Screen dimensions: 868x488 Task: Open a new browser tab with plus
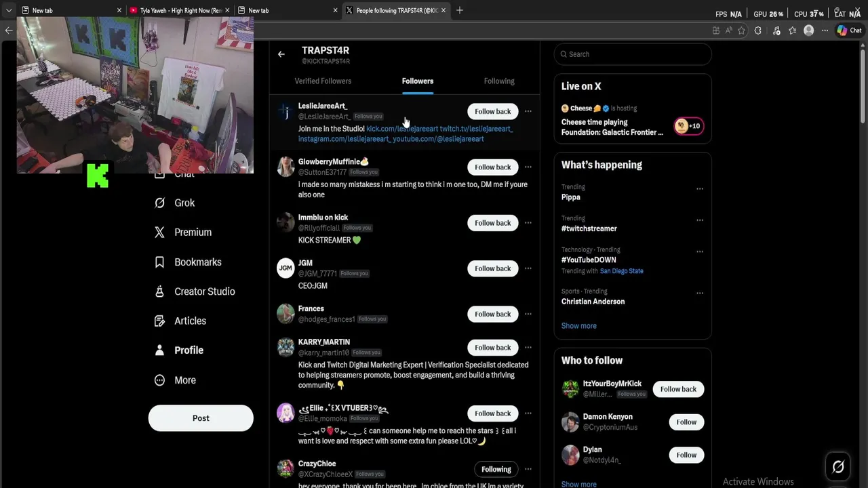point(460,10)
